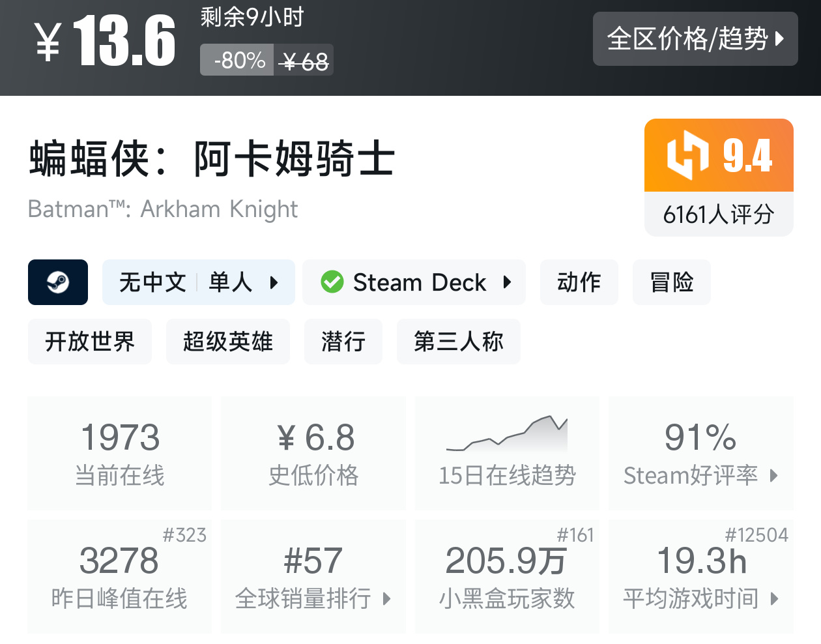821x644 pixels.
Task: Select the 超级英雄 superhero tag
Action: pyautogui.click(x=228, y=342)
